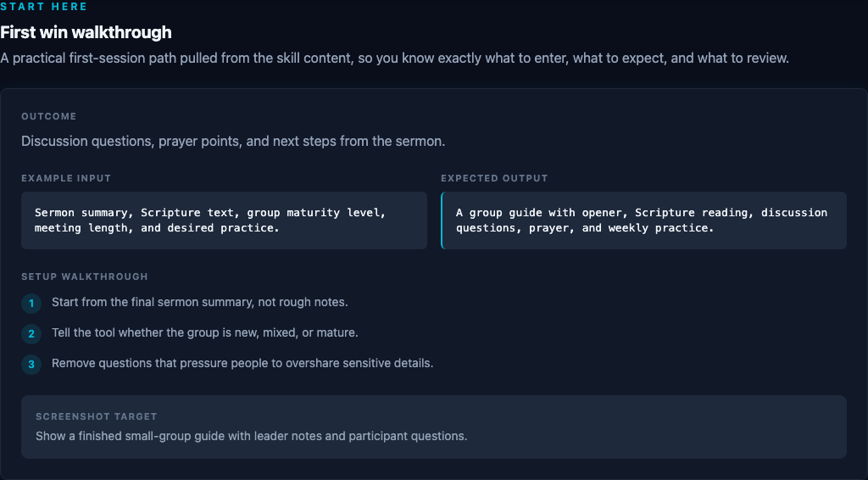
Task: Select the Expected Output code box
Action: [x=644, y=220]
